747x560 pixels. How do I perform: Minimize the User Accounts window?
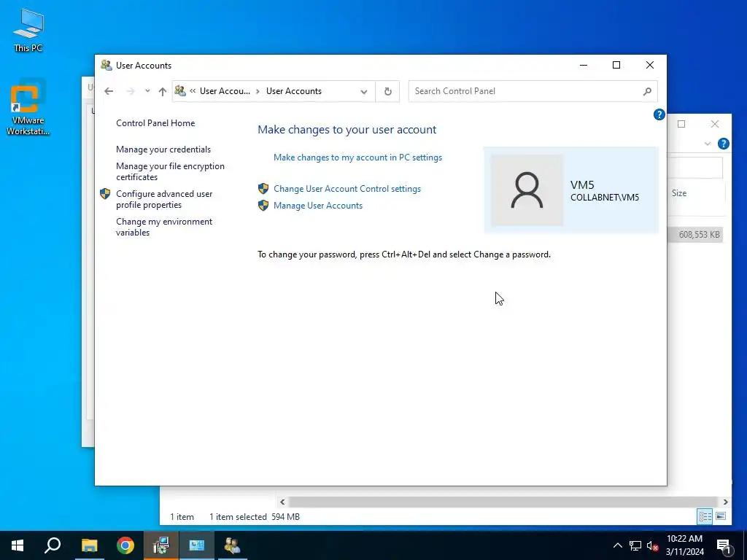(x=583, y=65)
